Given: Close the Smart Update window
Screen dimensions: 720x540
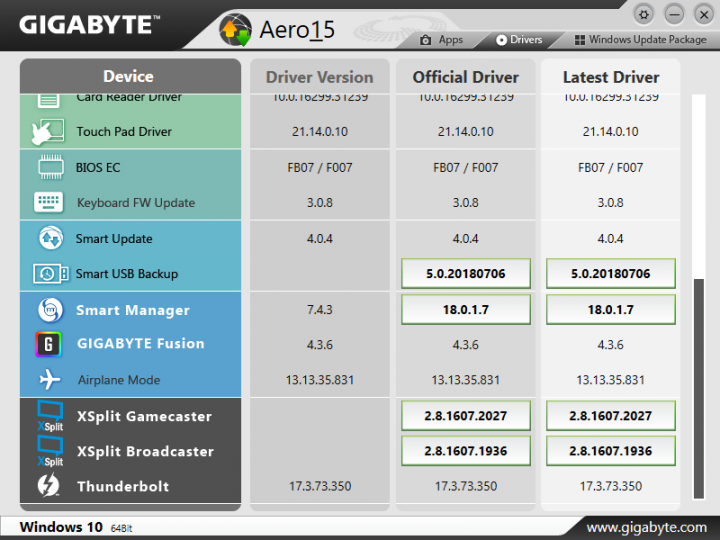Looking at the screenshot, I should click(x=703, y=15).
